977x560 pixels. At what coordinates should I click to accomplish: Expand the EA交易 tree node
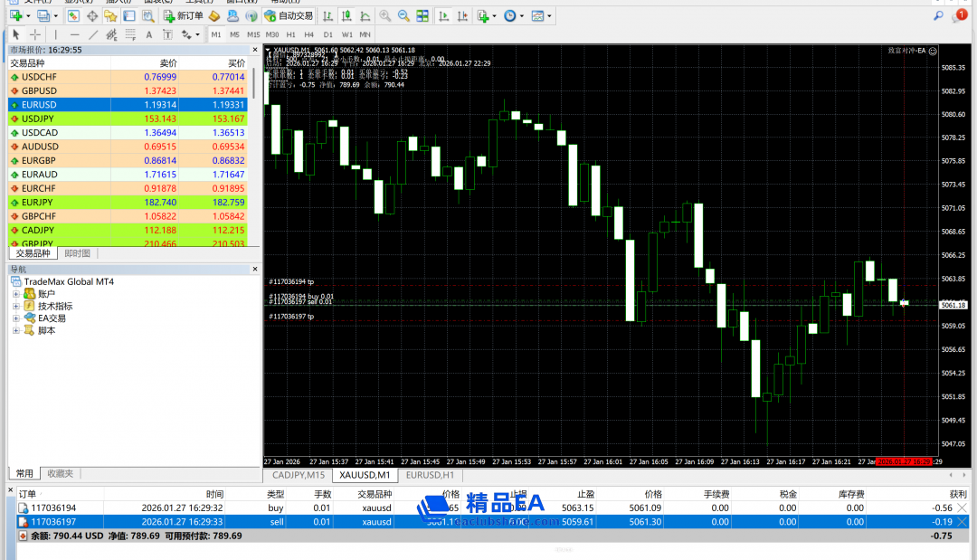15,318
